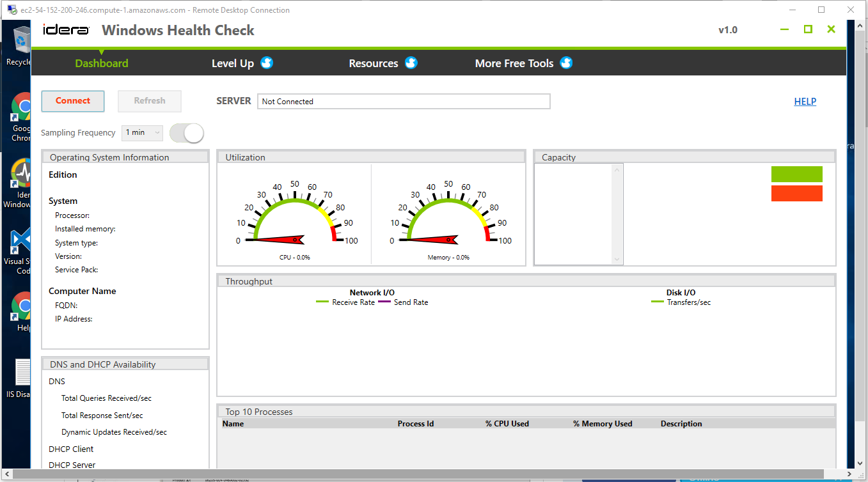
Task: Click the Capacity list scroll-down arrow
Action: pyautogui.click(x=617, y=259)
